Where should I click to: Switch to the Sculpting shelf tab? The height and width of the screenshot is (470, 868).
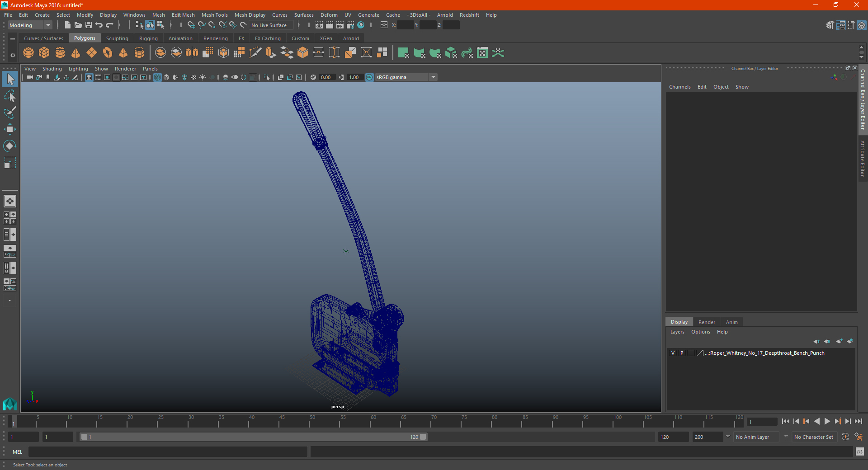click(x=117, y=38)
